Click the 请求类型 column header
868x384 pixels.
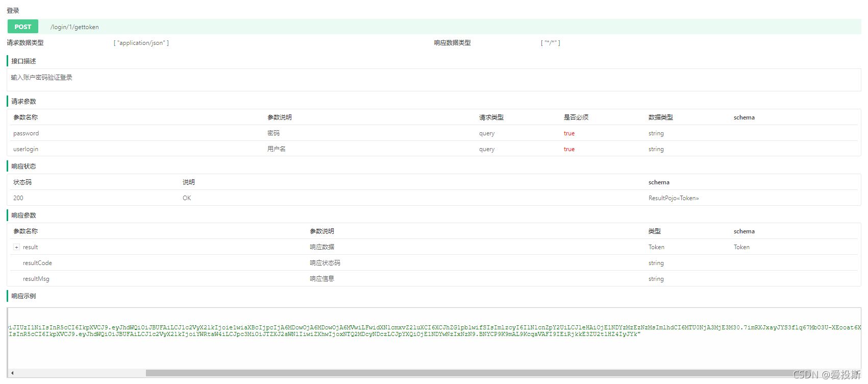[x=491, y=117]
